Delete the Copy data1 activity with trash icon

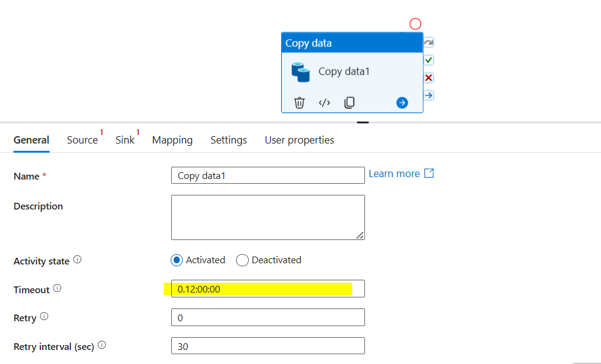[x=300, y=103]
